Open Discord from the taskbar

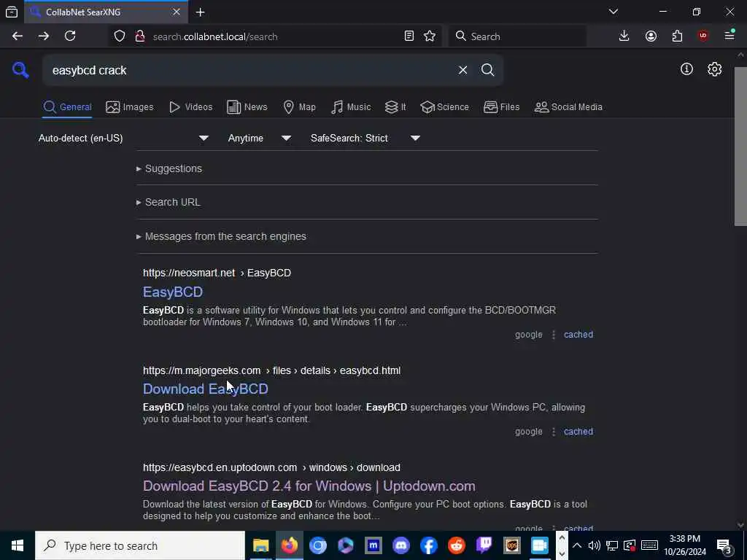[400, 545]
